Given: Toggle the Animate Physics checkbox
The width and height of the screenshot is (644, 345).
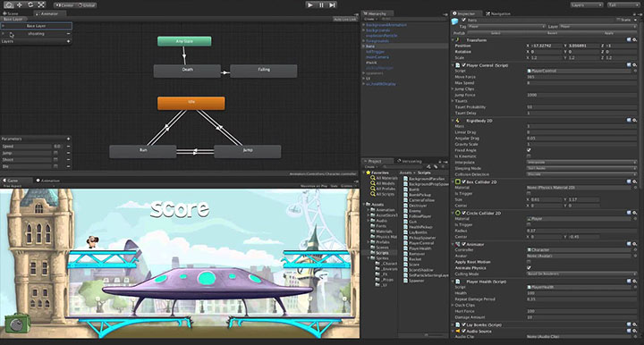Looking at the screenshot, I should coord(529,268).
